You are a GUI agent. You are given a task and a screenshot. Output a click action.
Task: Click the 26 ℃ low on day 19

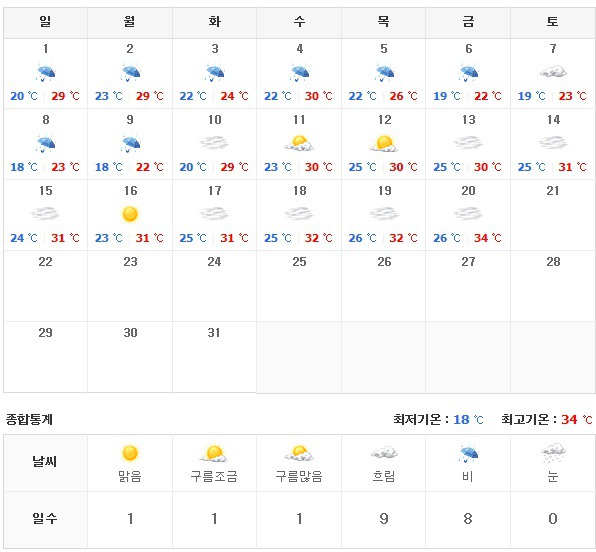coord(362,238)
